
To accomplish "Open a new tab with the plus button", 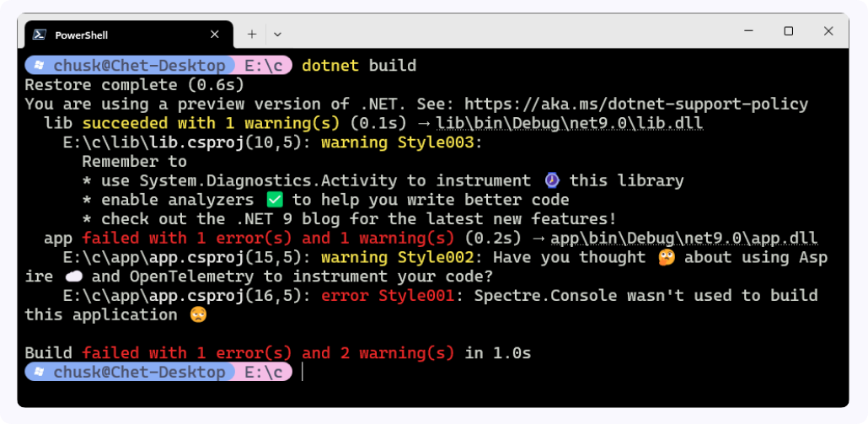I will 251,35.
